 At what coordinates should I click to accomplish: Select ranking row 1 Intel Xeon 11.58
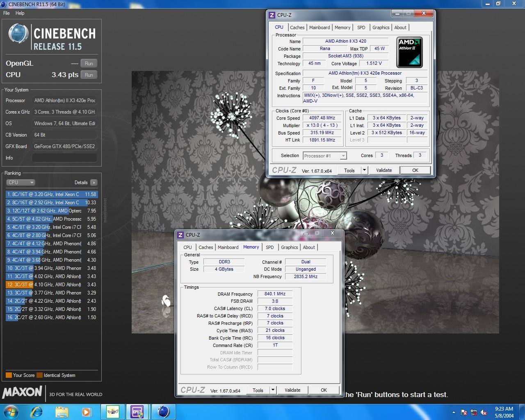tap(52, 194)
